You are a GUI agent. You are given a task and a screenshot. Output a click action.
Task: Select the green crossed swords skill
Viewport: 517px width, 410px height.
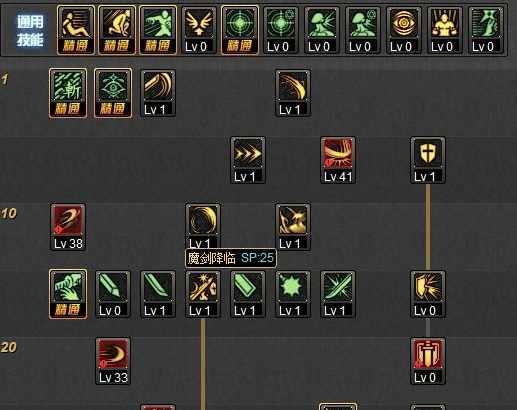click(338, 294)
